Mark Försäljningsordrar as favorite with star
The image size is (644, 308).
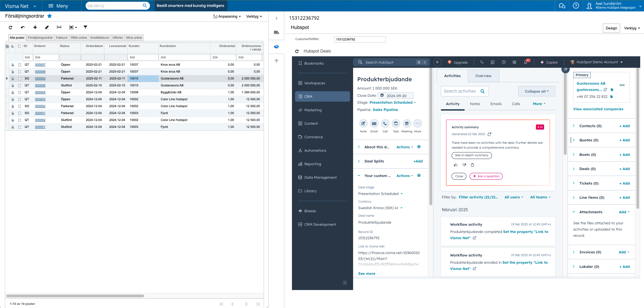pyautogui.click(x=49, y=16)
